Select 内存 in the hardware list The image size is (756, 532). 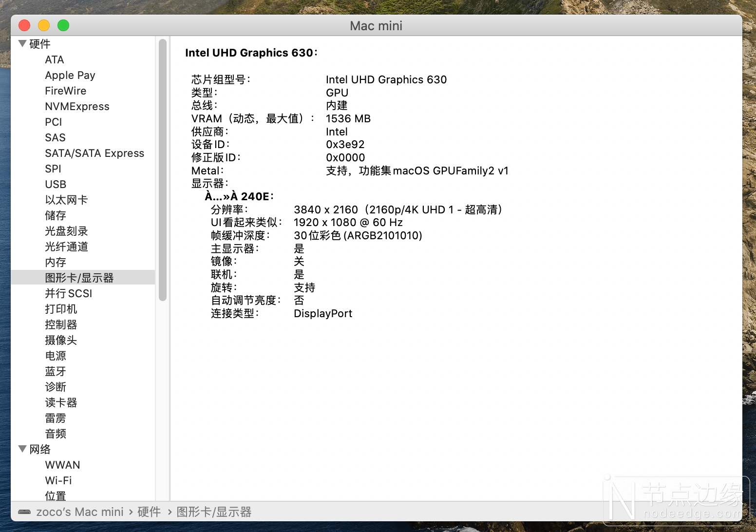56,262
